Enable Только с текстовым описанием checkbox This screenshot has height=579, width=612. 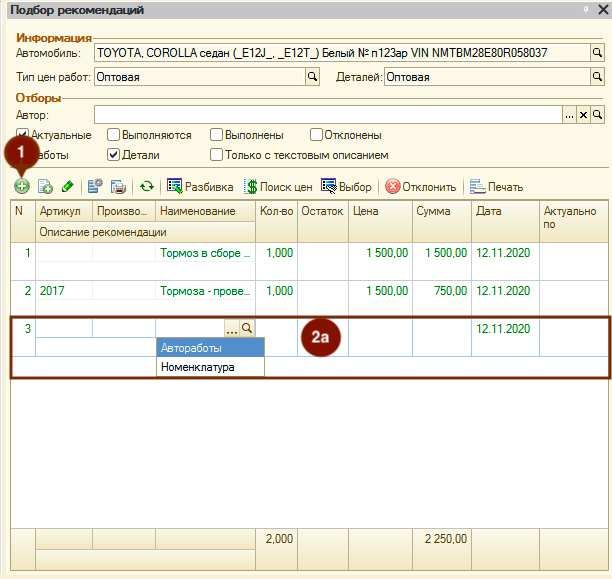point(216,155)
